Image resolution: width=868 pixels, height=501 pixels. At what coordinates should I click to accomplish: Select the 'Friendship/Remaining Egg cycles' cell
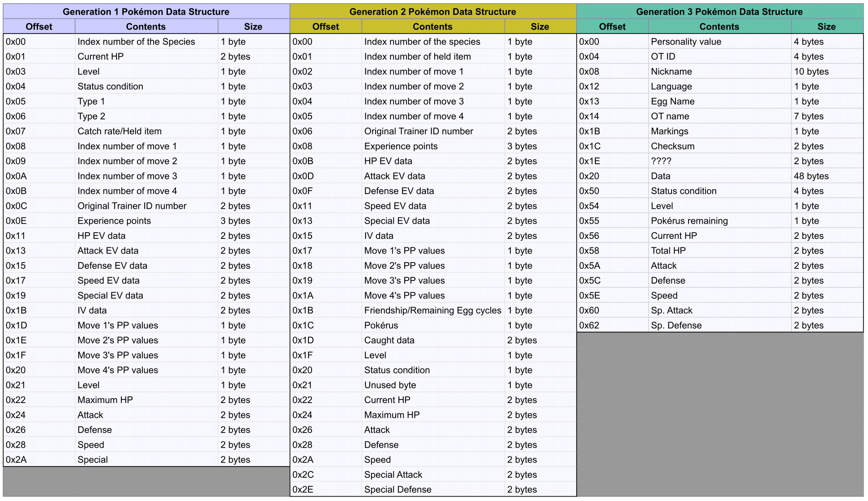(433, 310)
